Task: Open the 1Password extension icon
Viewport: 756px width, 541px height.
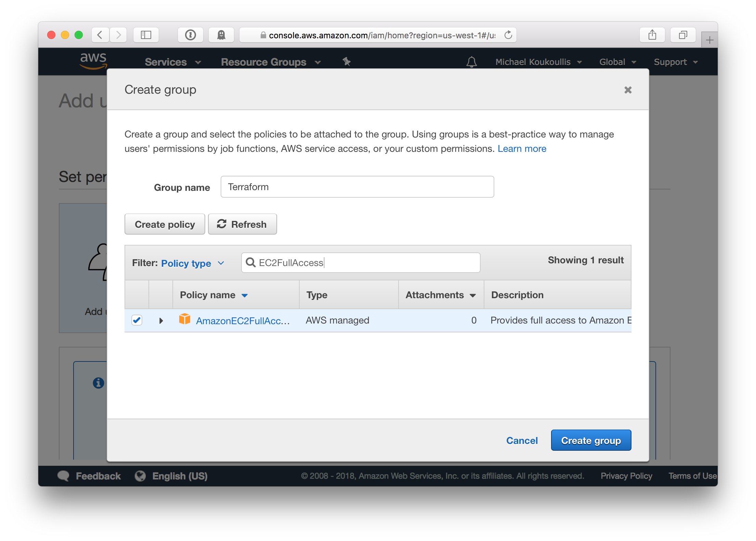Action: pyautogui.click(x=191, y=35)
